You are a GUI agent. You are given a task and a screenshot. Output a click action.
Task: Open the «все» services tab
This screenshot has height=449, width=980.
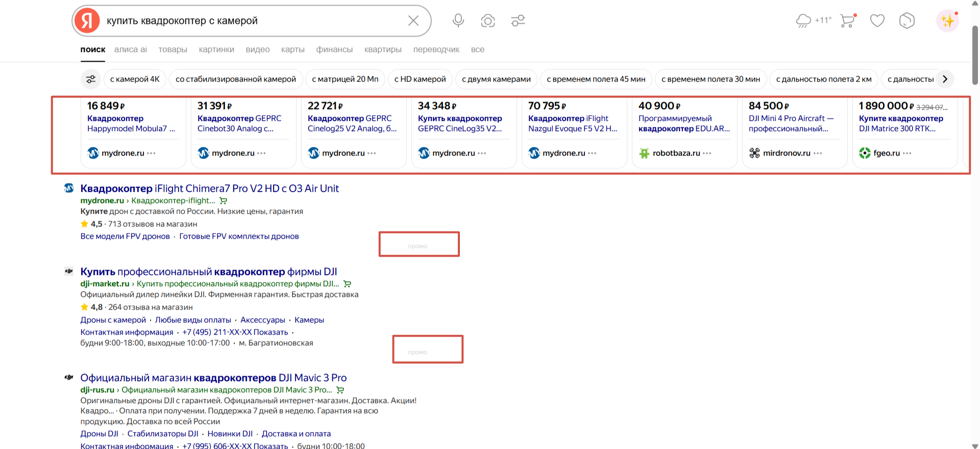pyautogui.click(x=478, y=49)
